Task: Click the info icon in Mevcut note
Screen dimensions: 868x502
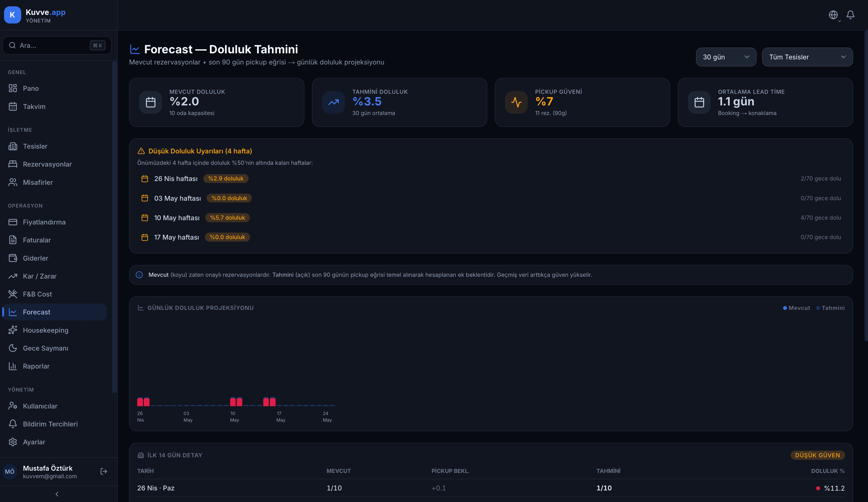Action: (x=139, y=275)
